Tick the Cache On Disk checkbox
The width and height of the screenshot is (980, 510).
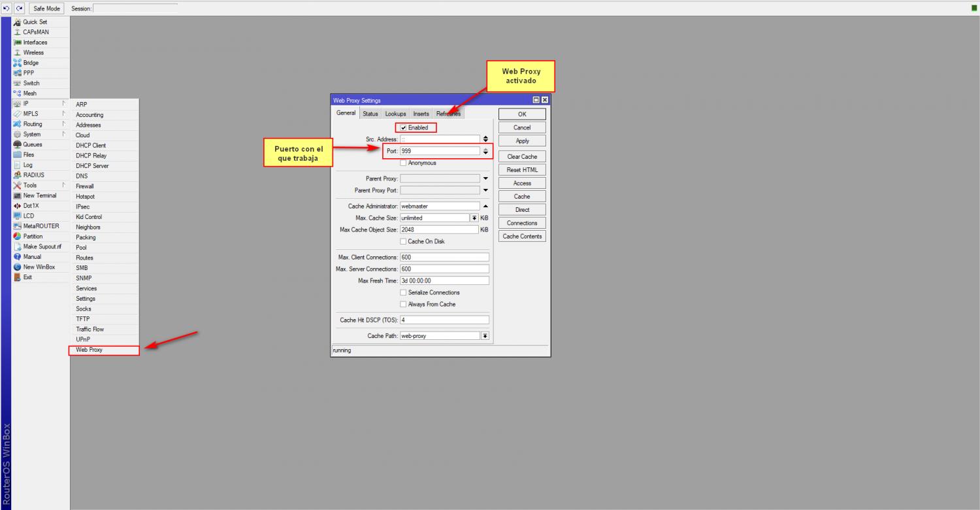(x=404, y=241)
